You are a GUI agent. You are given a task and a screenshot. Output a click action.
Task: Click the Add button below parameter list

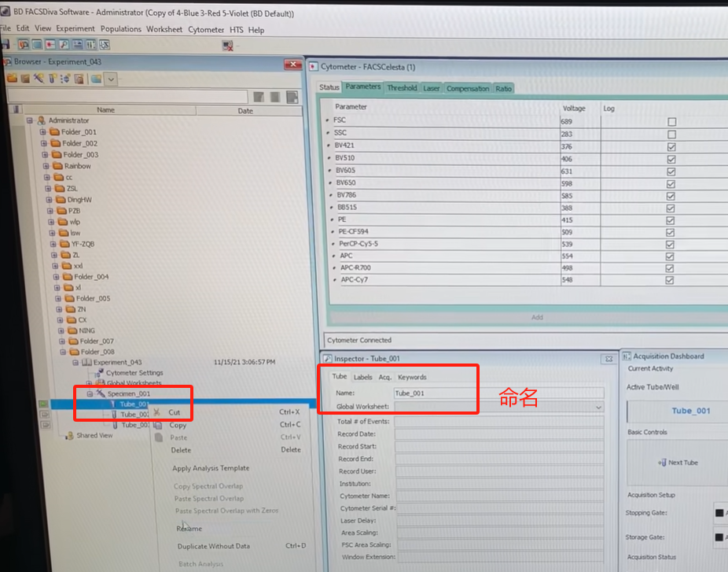click(537, 317)
